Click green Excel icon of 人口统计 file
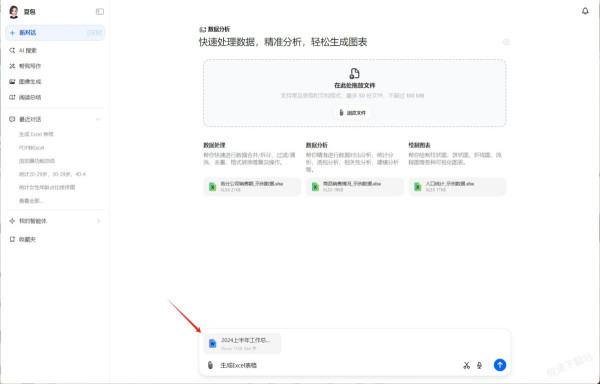Screen dimensions: 600x384 point(417,187)
